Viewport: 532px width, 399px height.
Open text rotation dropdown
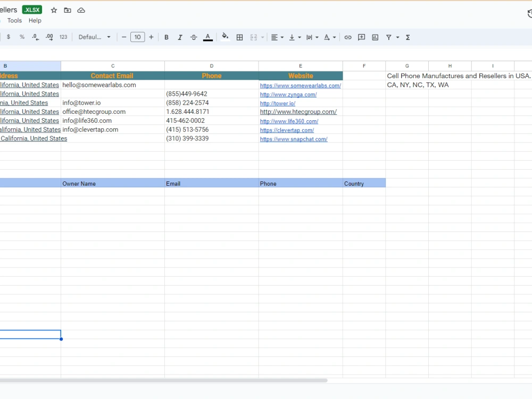coord(329,37)
